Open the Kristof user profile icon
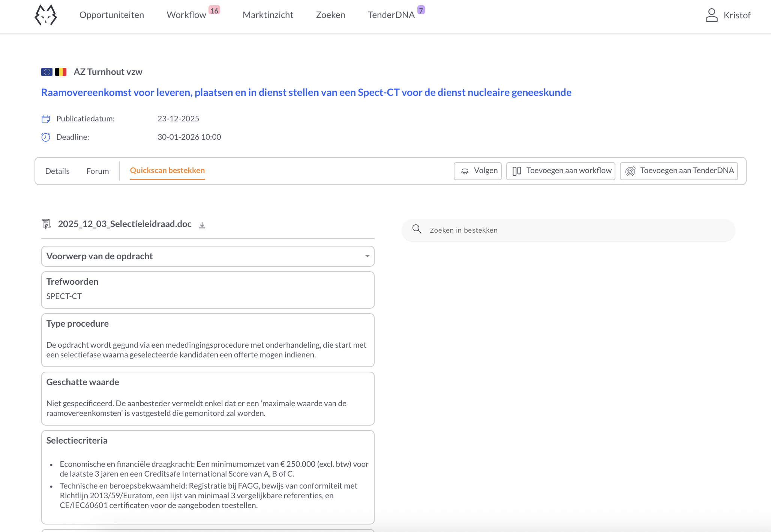This screenshot has height=532, width=771. pyautogui.click(x=711, y=15)
